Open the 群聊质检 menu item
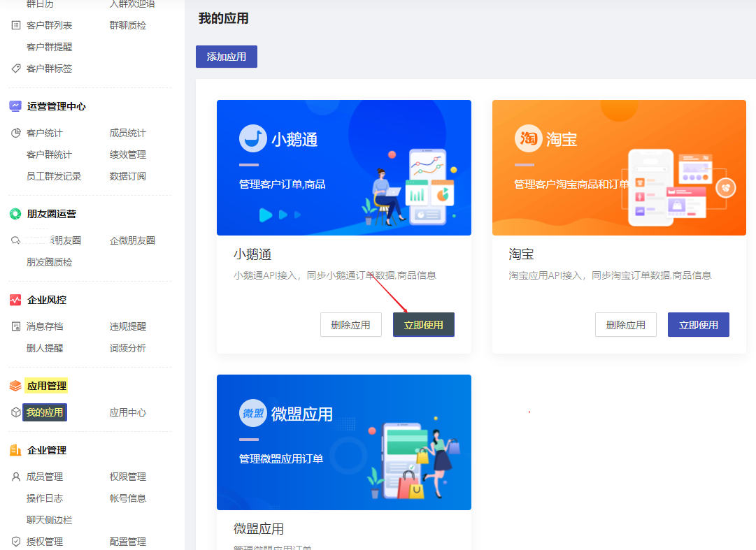This screenshot has width=756, height=550. (128, 25)
